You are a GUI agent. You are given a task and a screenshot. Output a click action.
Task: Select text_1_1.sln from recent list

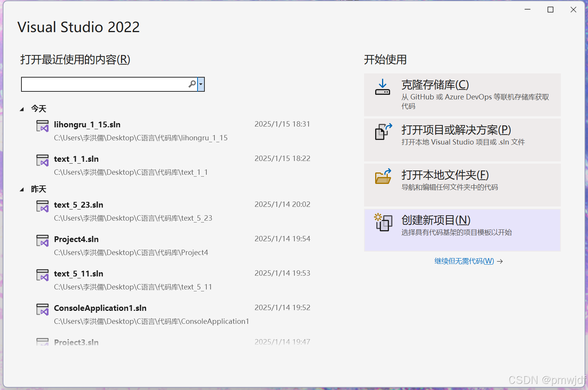click(x=76, y=159)
